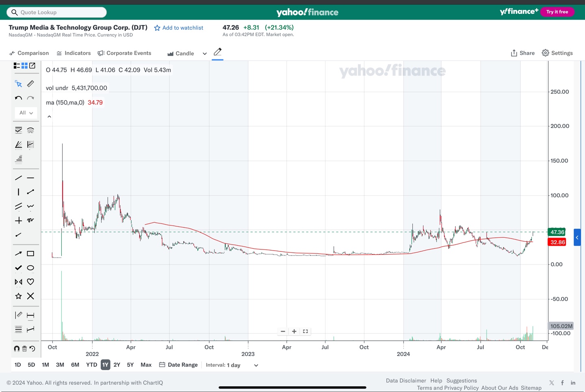
Task: Click the Try it free button
Action: pos(557,12)
